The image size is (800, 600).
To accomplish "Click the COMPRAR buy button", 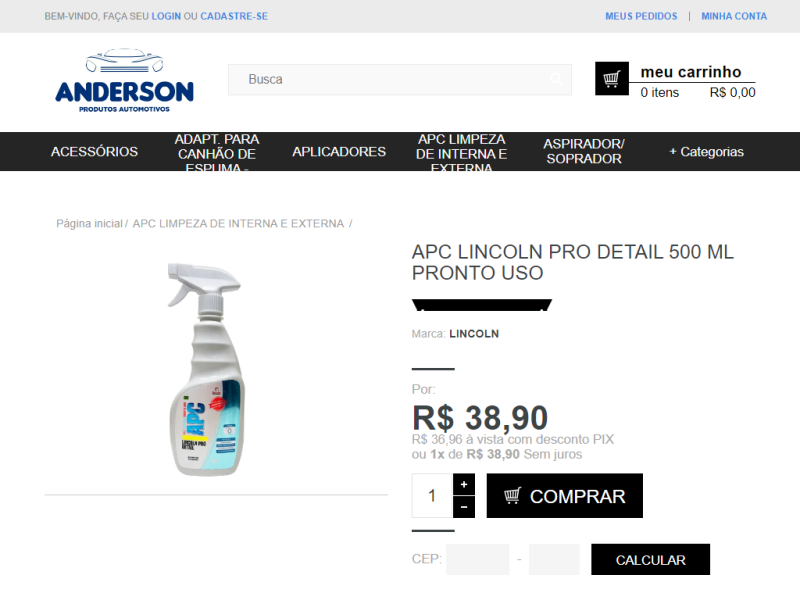I will [x=564, y=495].
